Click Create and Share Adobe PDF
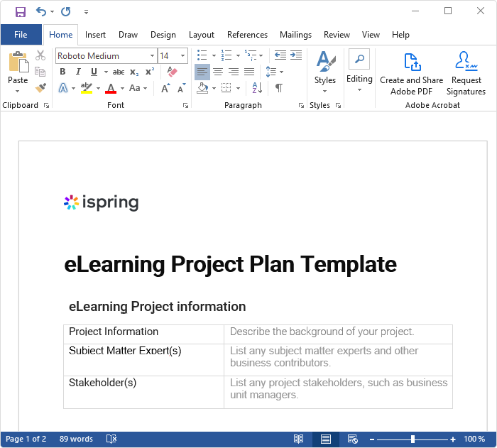The height and width of the screenshot is (448, 497). tap(411, 74)
